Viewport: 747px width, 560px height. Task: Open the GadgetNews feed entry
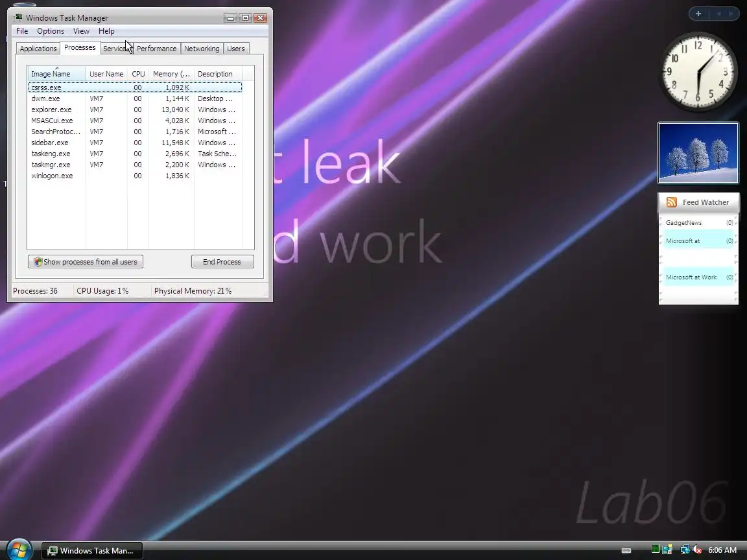click(698, 223)
